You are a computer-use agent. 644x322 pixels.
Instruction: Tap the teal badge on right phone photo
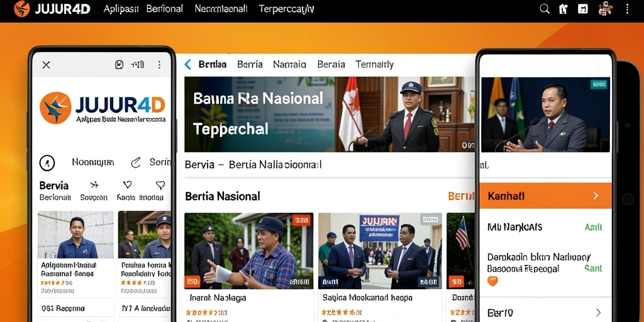click(x=599, y=85)
